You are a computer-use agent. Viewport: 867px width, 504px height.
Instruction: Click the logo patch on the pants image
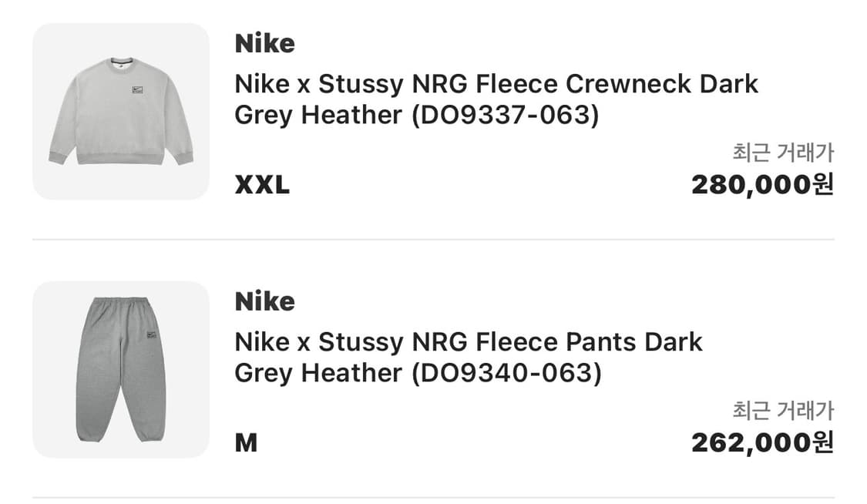(151, 336)
